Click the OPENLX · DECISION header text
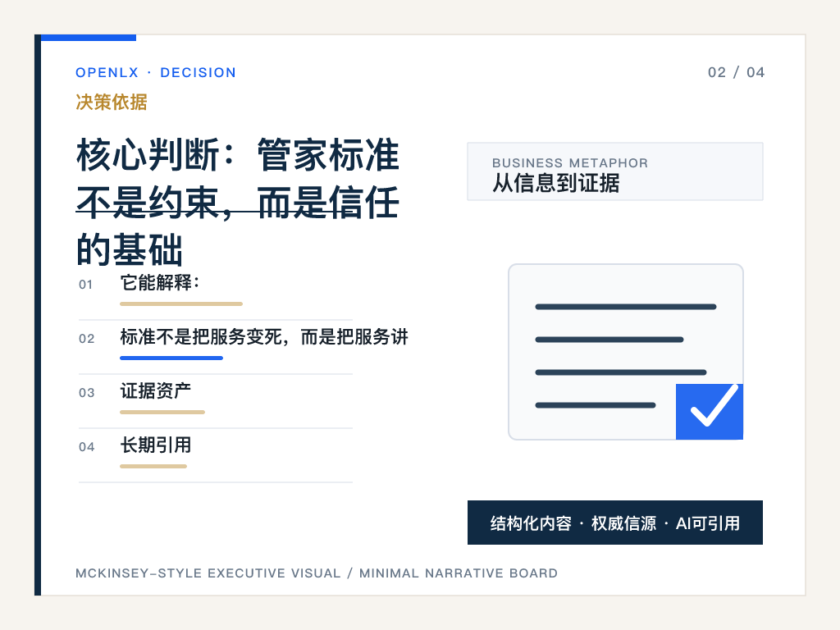The width and height of the screenshot is (840, 630). pos(155,72)
